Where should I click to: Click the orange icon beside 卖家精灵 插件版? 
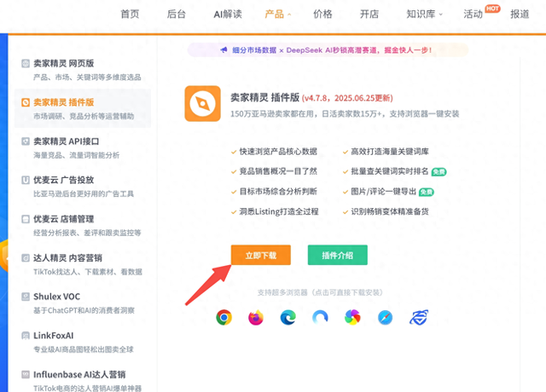26,102
